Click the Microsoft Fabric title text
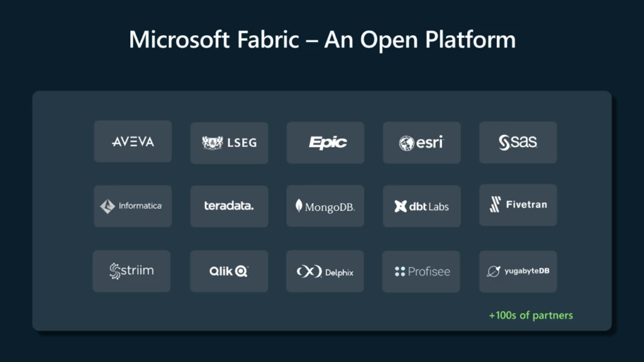This screenshot has height=362, width=644. click(x=321, y=40)
